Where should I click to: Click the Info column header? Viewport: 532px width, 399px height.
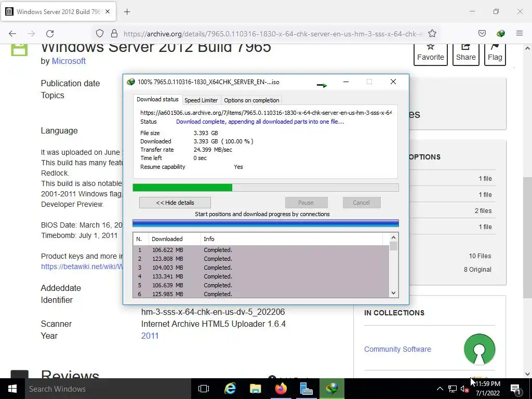(x=291, y=239)
